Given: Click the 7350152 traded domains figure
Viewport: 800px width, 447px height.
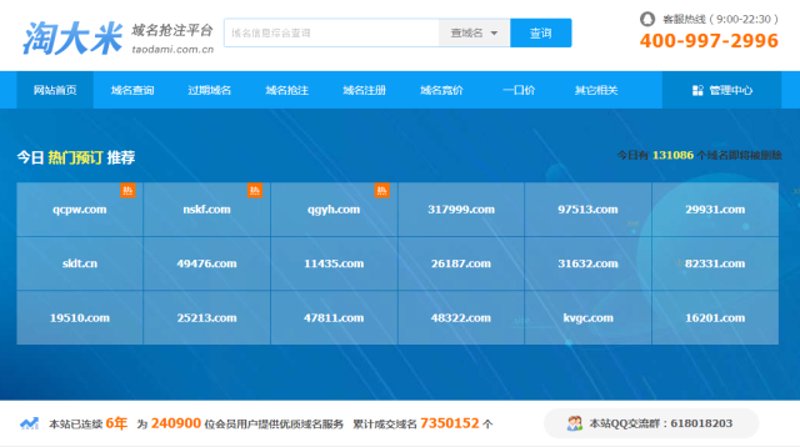Looking at the screenshot, I should 450,423.
